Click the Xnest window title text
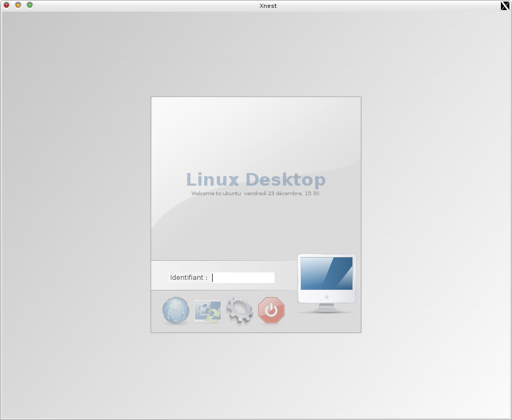512x420 pixels. click(268, 6)
